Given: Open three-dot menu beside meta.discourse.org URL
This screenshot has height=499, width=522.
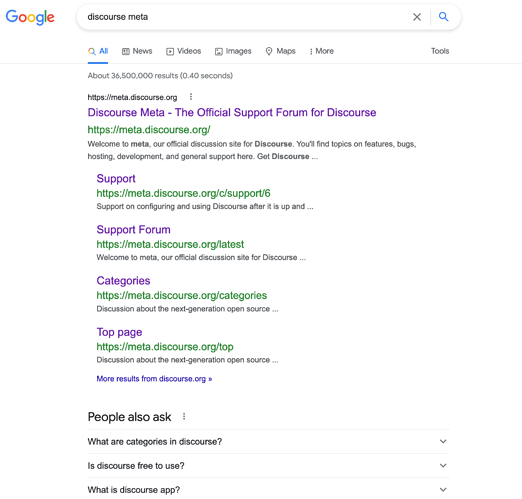Looking at the screenshot, I should [x=191, y=97].
